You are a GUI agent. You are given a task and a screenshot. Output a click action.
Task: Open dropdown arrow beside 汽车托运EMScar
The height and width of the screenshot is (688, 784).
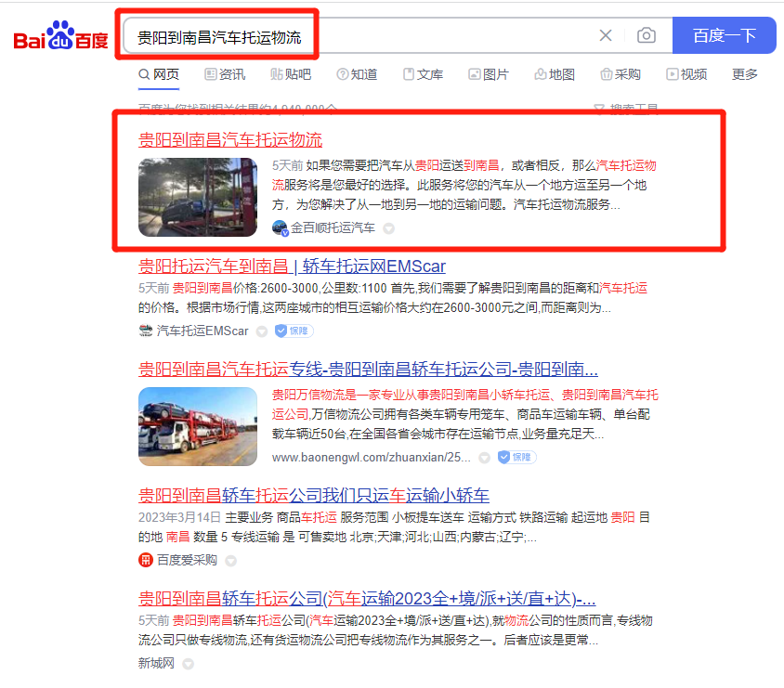[262, 331]
